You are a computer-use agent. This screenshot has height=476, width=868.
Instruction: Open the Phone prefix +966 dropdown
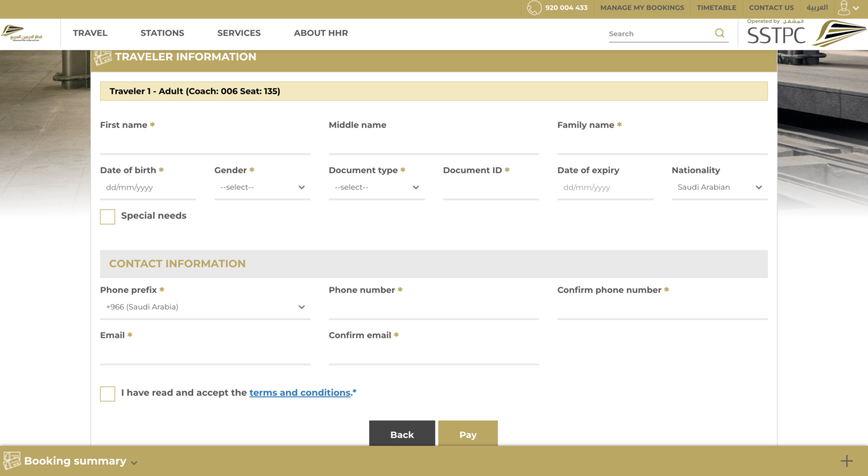205,307
